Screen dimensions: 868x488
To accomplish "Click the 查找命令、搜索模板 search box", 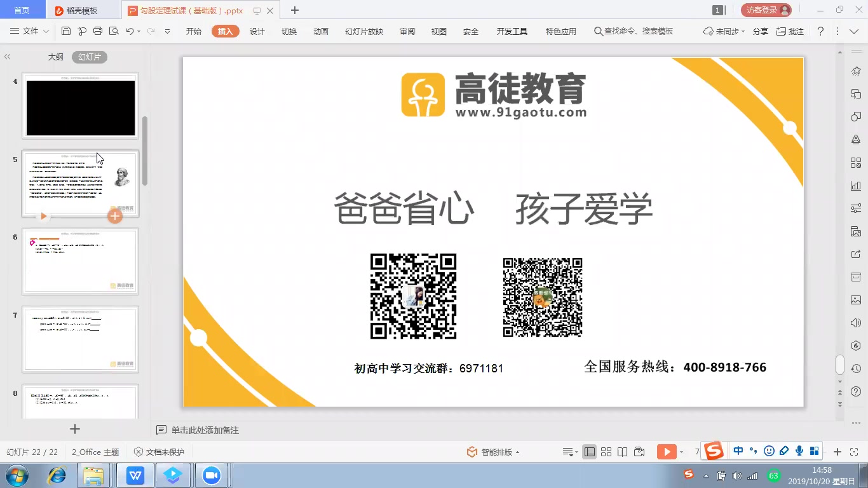I will [x=634, y=31].
